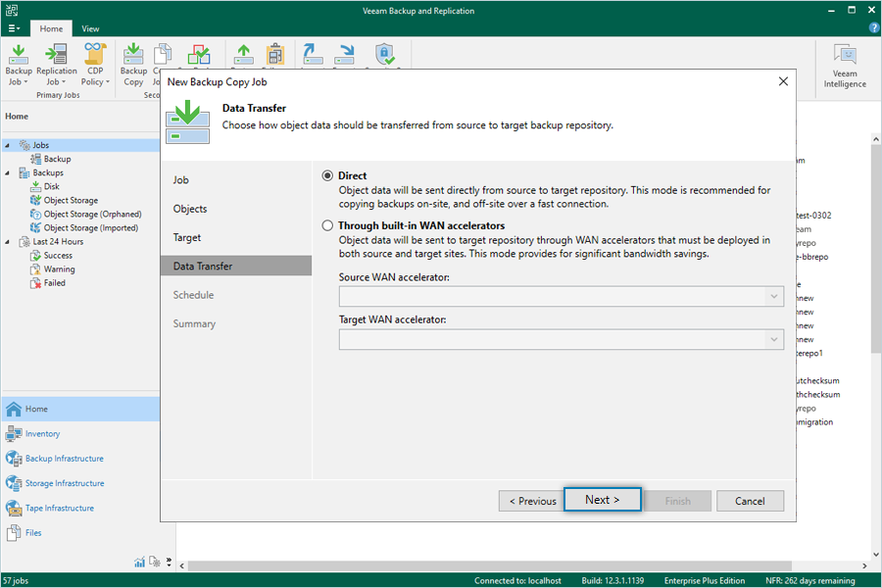This screenshot has width=882, height=588.
Task: Select the Schedule wizard step
Action: tap(193, 295)
